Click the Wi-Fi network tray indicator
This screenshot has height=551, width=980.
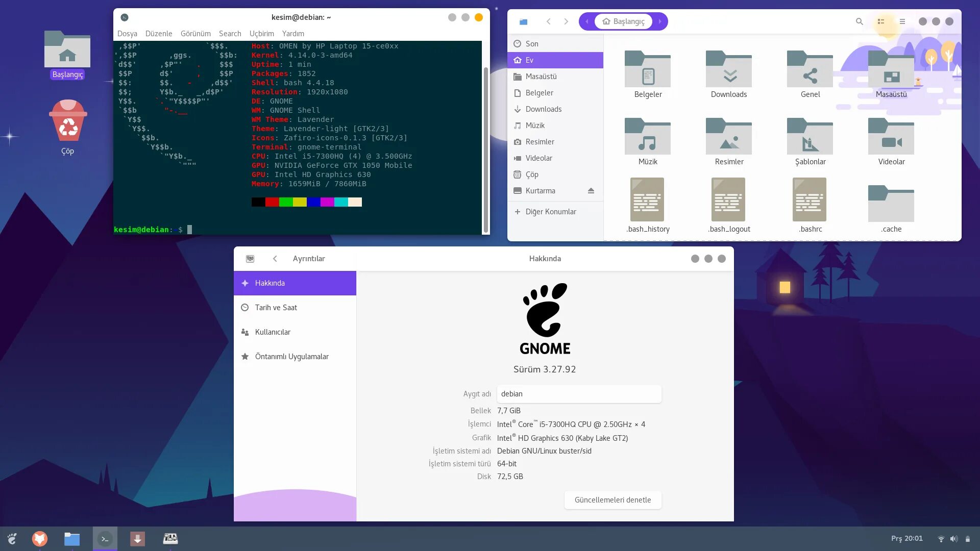(941, 539)
